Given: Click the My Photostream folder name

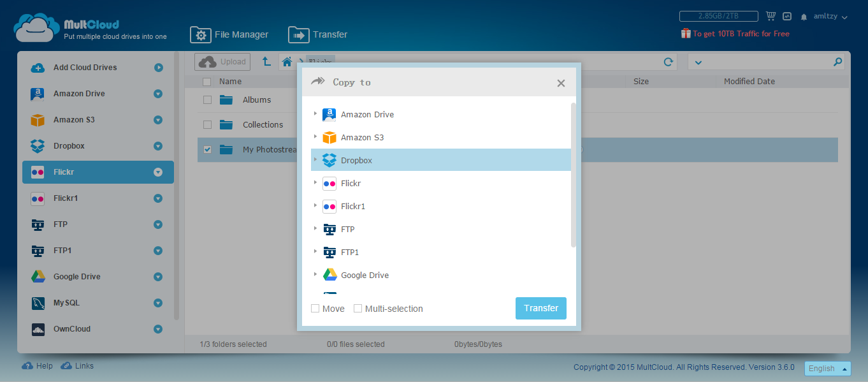Looking at the screenshot, I should 270,149.
